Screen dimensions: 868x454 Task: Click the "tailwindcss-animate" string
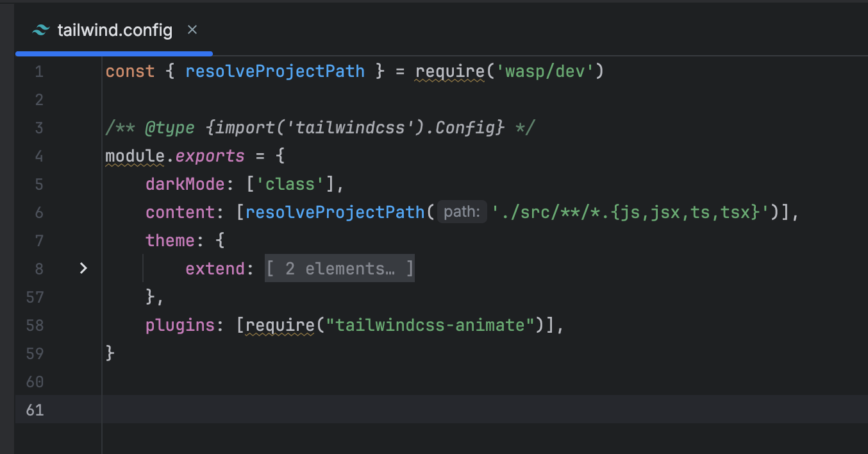[430, 325]
